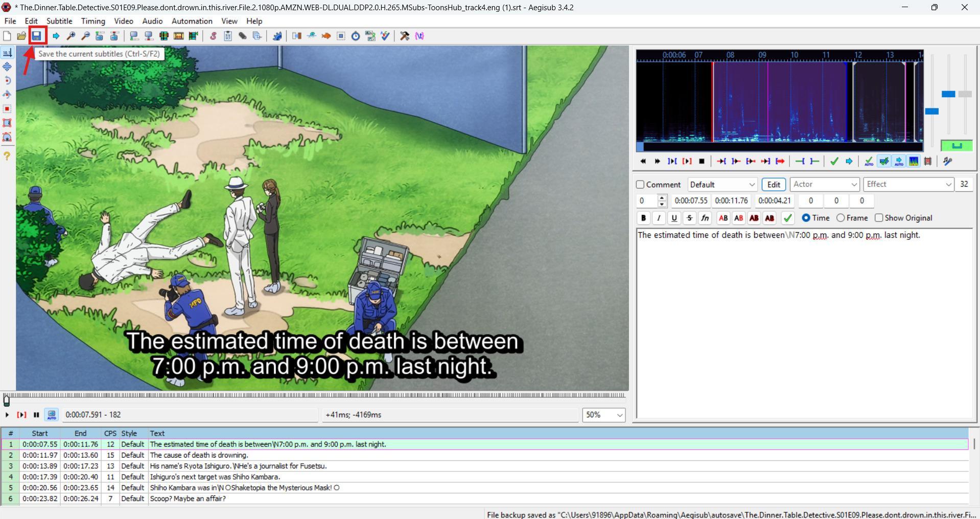Cycle tag hiding mode with {\t} icon
The height and width of the screenshot is (519, 980).
click(419, 36)
